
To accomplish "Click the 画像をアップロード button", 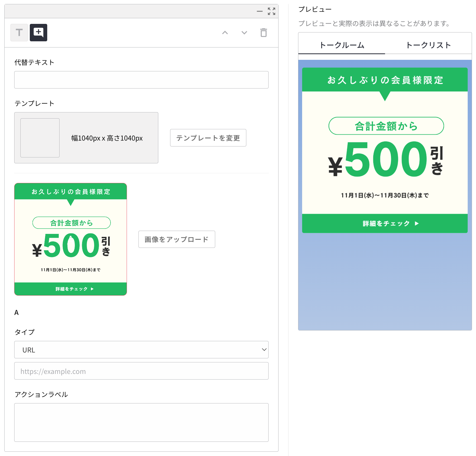I will 177,239.
